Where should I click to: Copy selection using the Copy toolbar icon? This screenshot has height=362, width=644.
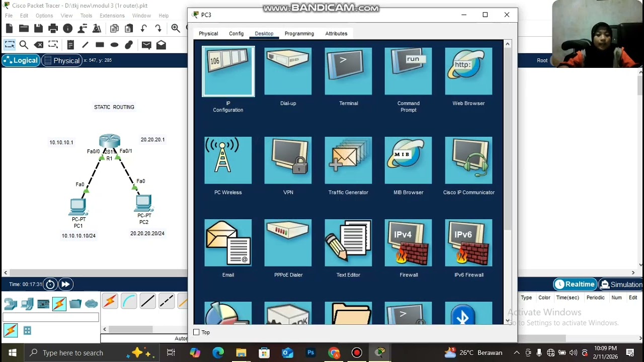click(x=114, y=29)
